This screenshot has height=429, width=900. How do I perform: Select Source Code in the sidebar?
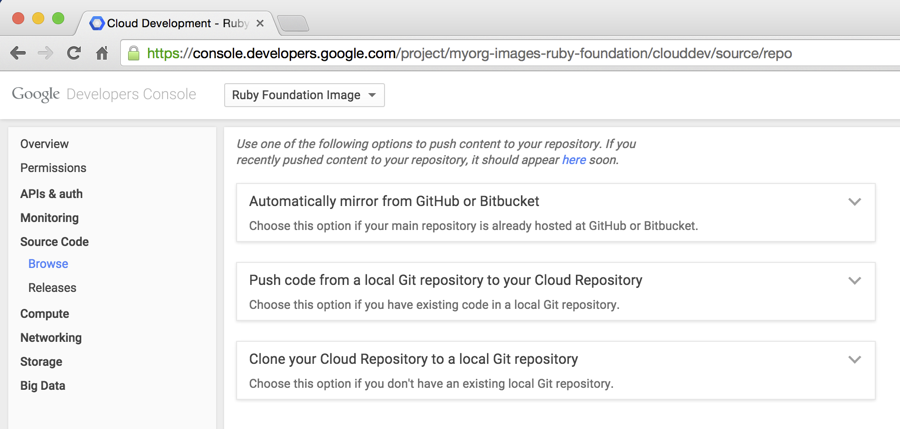coord(55,242)
